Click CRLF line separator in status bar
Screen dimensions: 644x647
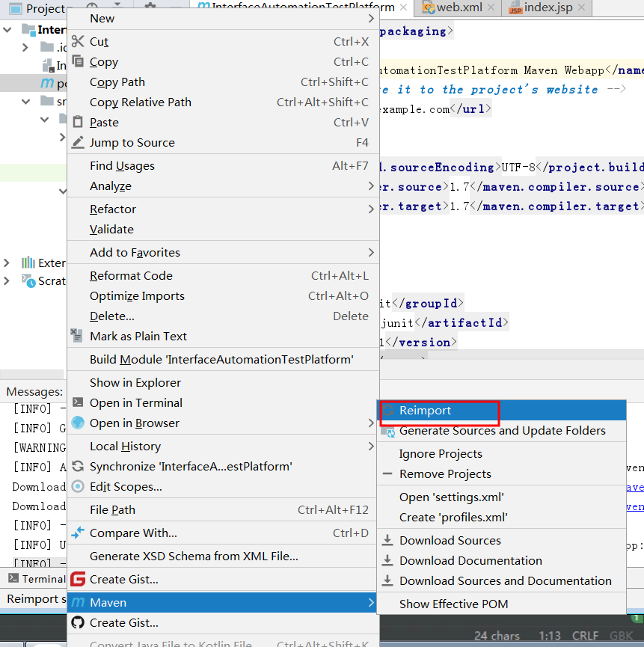pos(585,636)
